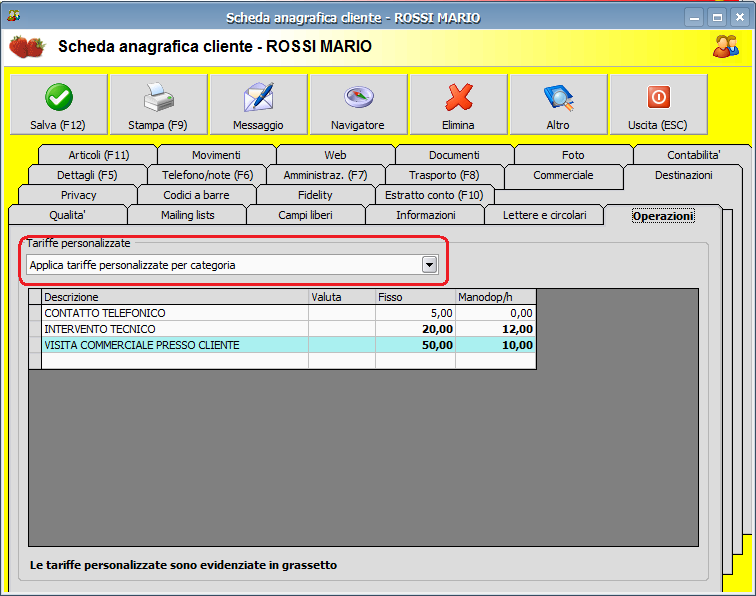This screenshot has width=756, height=596.
Task: Click the printer Stampa (F9) icon
Action: pyautogui.click(x=159, y=97)
